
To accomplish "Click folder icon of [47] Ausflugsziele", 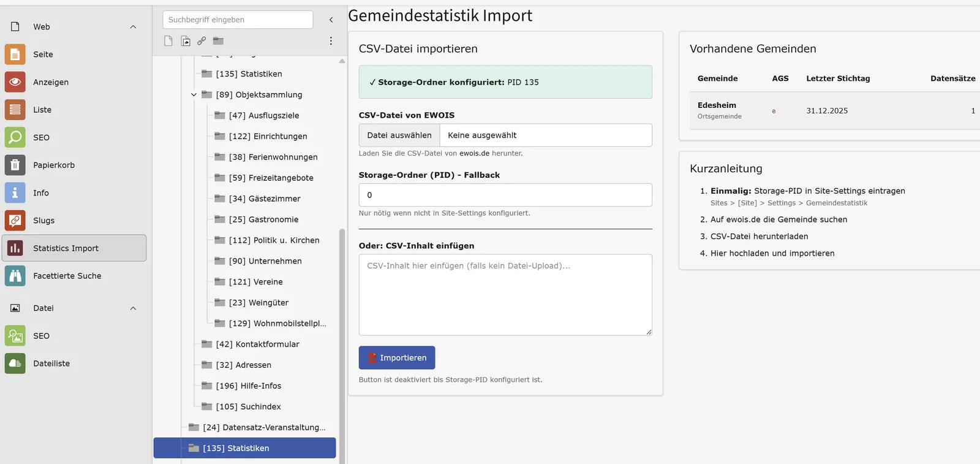I will [220, 115].
